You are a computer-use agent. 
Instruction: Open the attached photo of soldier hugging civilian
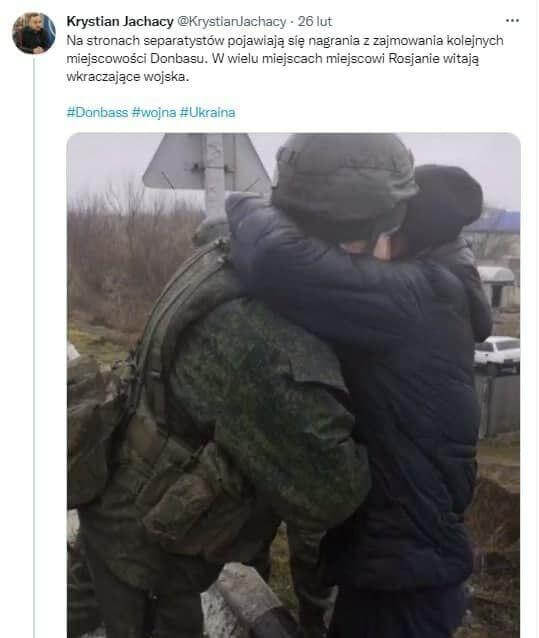click(x=294, y=385)
